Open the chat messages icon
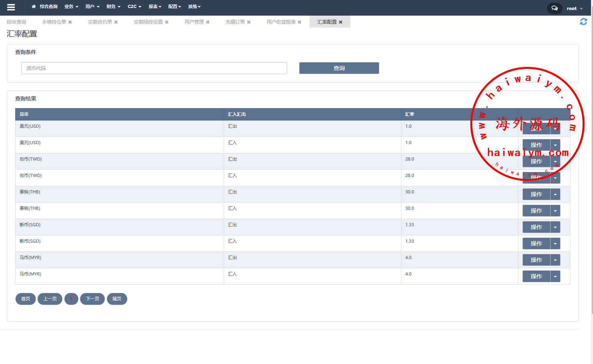The image size is (593, 364). click(x=555, y=8)
